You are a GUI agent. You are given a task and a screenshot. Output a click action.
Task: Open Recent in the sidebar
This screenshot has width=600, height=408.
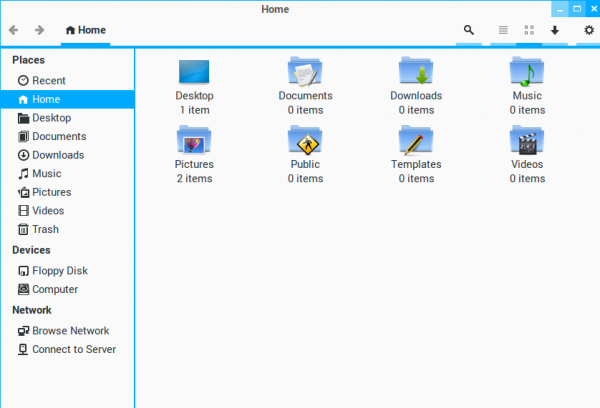click(x=67, y=80)
